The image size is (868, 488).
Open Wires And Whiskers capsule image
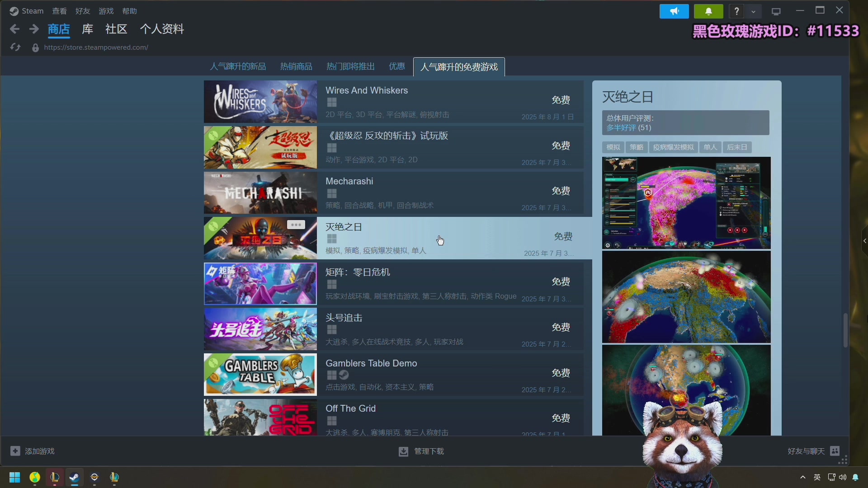coord(260,102)
